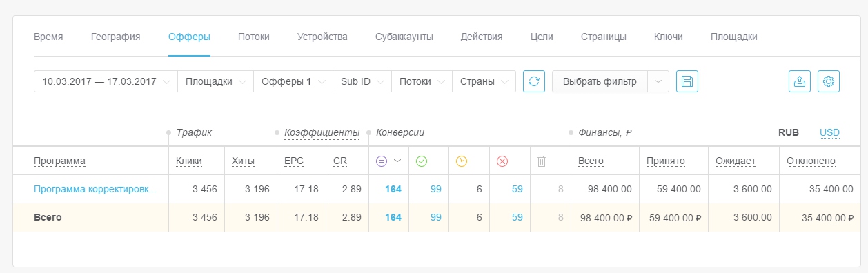Expand the Выбрать фильтр arrow
This screenshot has width=868, height=273.
(658, 81)
